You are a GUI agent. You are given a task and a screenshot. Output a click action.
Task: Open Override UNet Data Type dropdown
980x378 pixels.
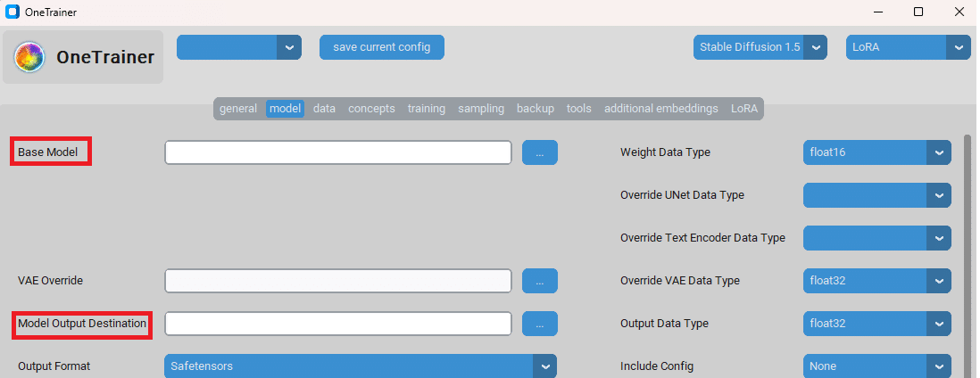tap(876, 195)
